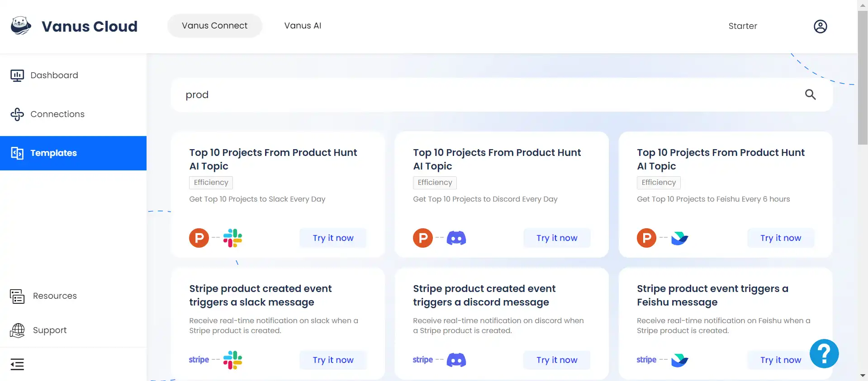Click Discord icon in Stripe product card
Viewport: 868px width, 381px height.
tap(456, 360)
